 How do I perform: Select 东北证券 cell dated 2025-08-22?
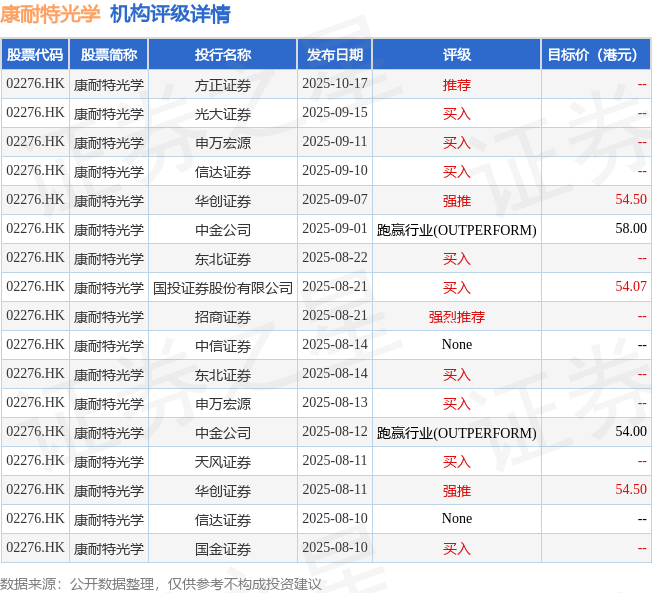click(x=223, y=259)
